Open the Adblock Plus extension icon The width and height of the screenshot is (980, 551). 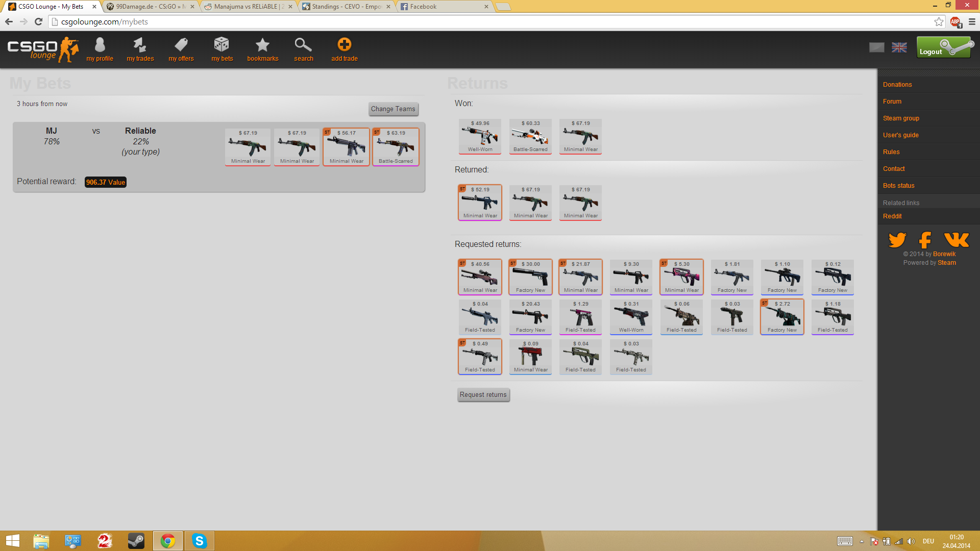click(x=955, y=22)
